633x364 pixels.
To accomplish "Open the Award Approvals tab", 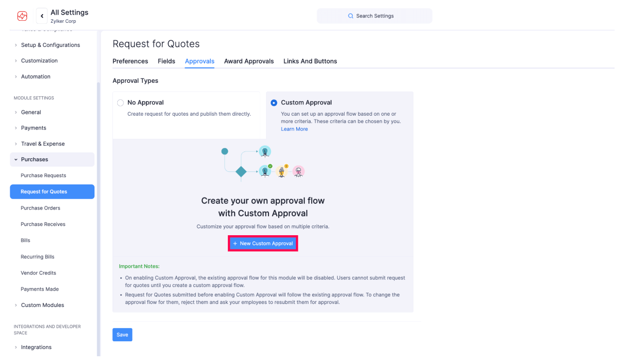I will coord(249,61).
